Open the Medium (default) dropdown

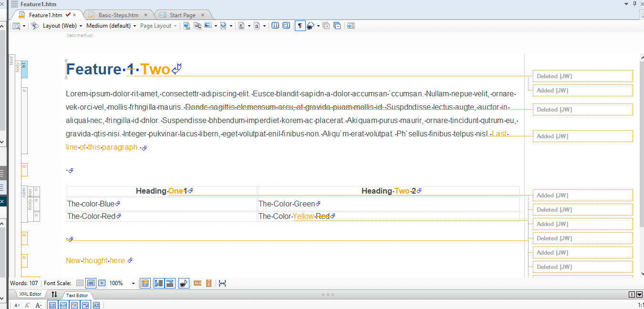pos(111,26)
